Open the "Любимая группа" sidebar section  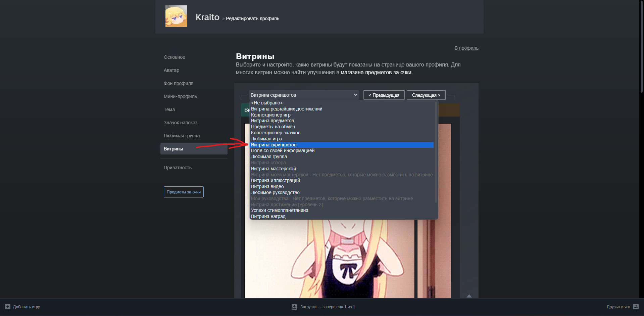tap(182, 136)
